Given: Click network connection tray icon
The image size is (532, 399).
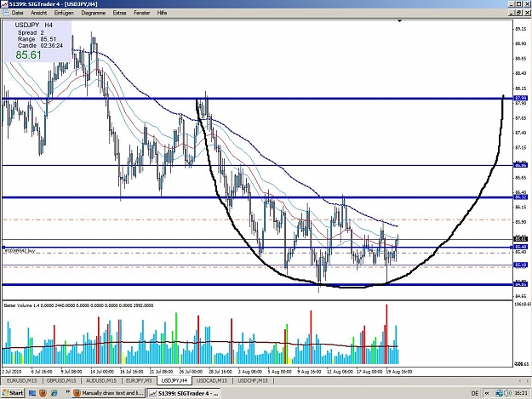Looking at the screenshot, I should click(499, 393).
